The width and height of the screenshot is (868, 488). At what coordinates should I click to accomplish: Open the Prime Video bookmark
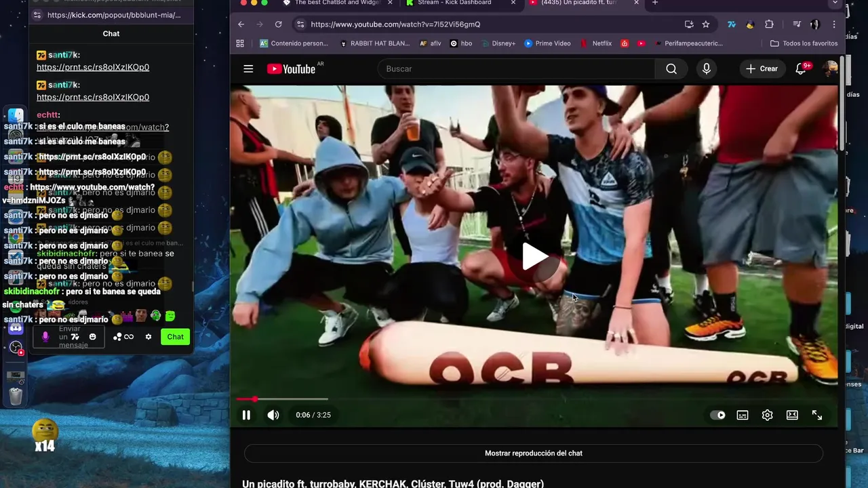[547, 43]
